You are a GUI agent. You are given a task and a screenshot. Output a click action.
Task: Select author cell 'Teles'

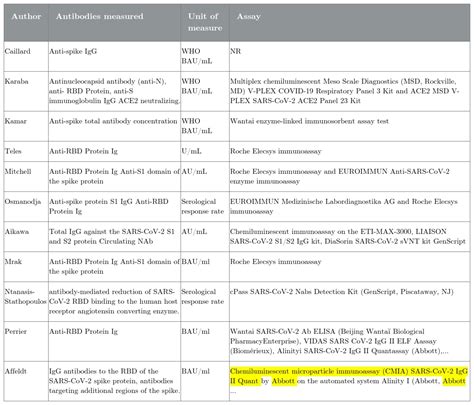pos(26,151)
